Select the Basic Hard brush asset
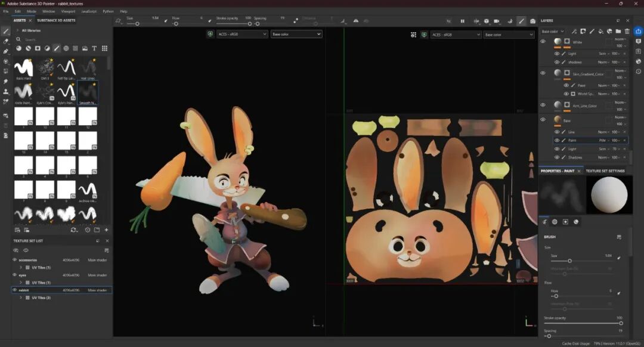Screen dimensions: 644x347 [23, 69]
